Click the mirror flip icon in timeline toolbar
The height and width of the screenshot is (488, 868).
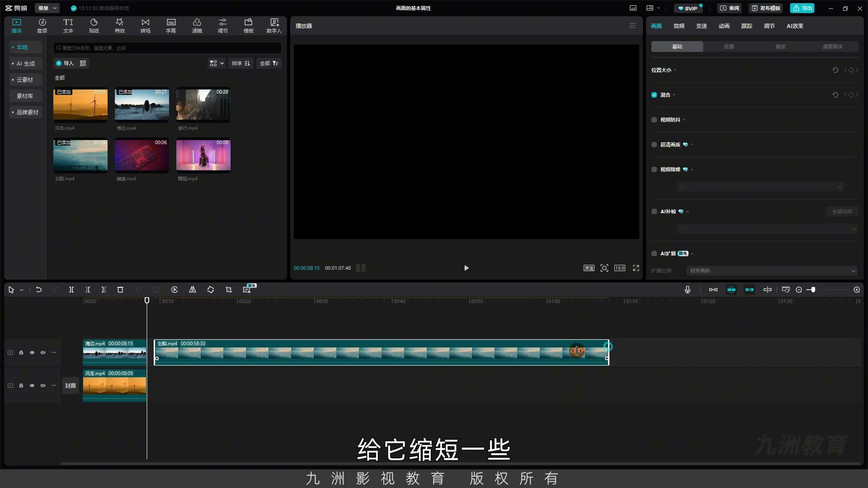(x=193, y=290)
